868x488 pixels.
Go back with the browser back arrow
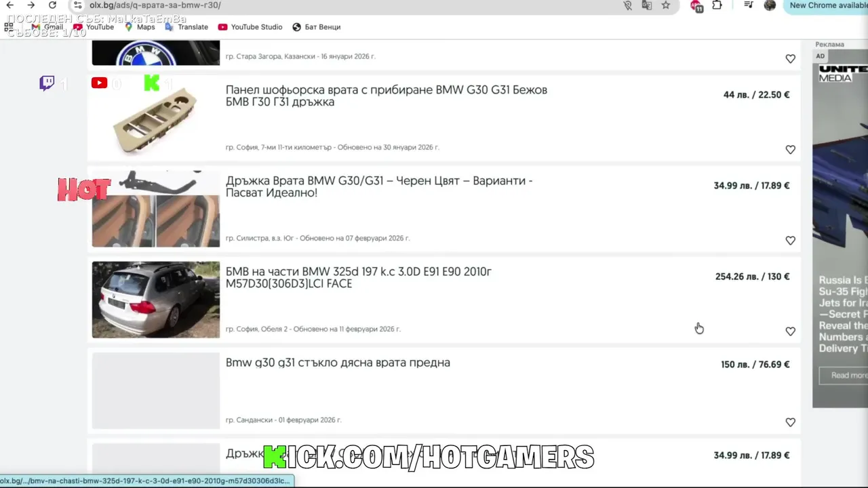tap(9, 5)
